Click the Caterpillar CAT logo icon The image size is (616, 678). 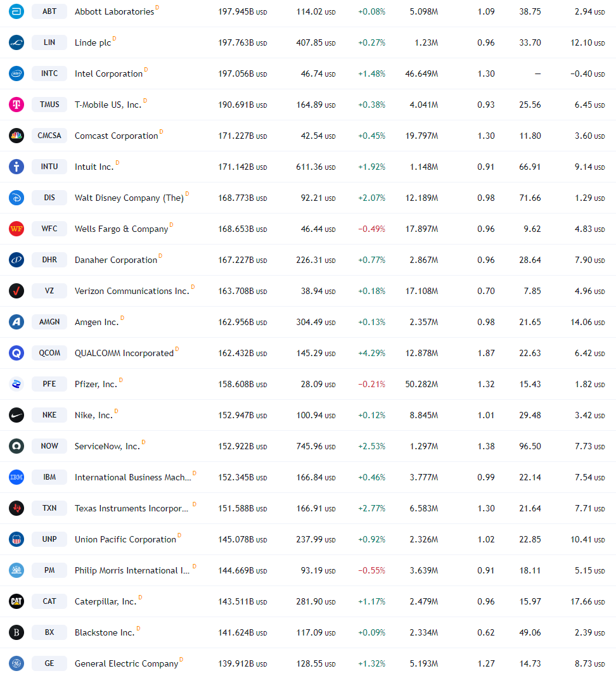pyautogui.click(x=16, y=601)
